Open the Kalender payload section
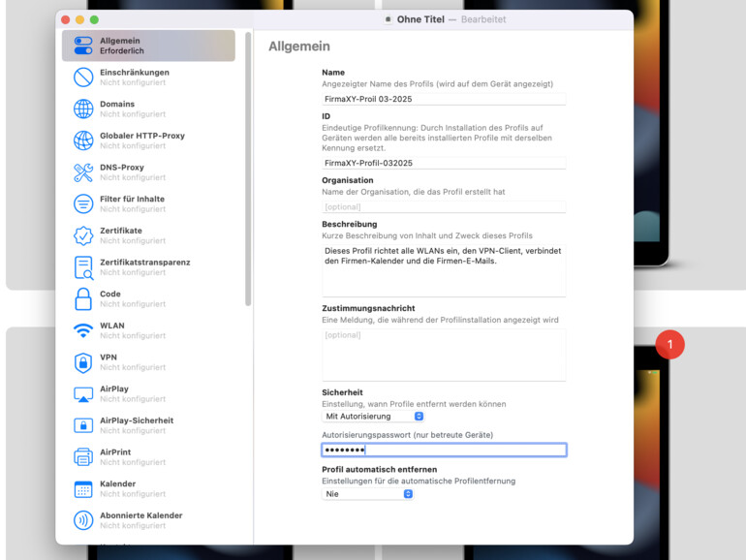The height and width of the screenshot is (560, 746). [148, 488]
